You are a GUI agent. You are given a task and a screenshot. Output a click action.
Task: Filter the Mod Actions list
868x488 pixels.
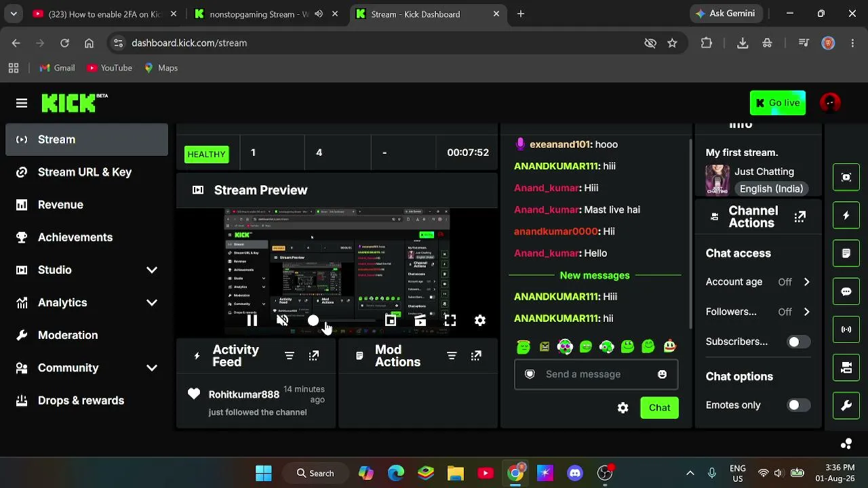(x=452, y=356)
